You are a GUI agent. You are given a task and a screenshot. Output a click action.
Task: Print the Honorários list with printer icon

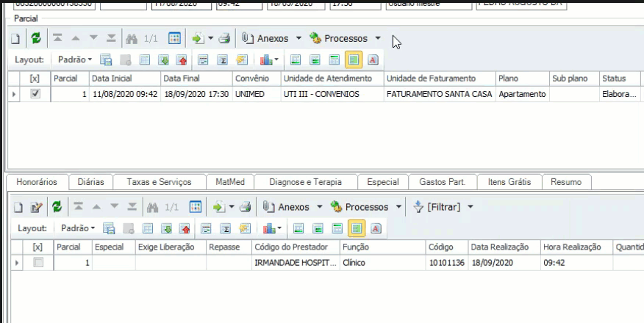pos(246,207)
